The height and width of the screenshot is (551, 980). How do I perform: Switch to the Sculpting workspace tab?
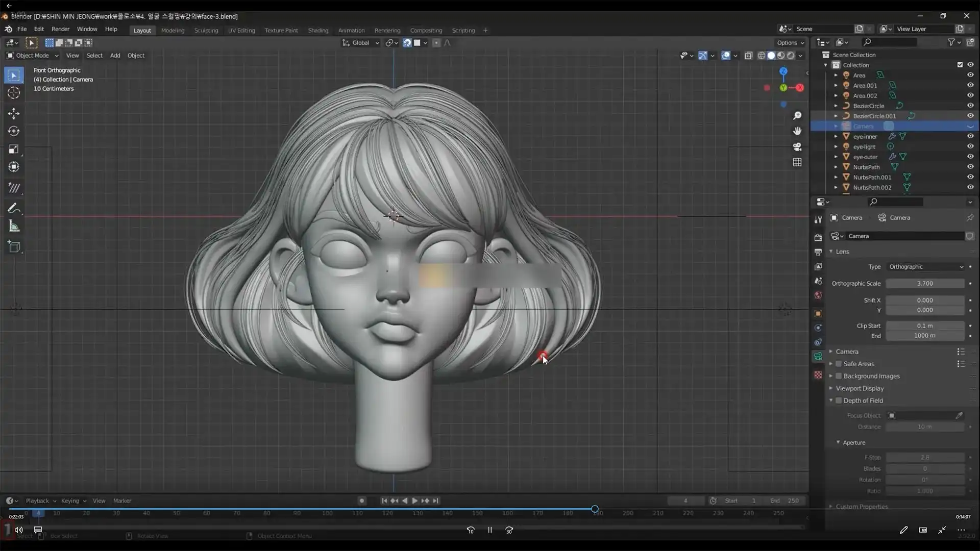pyautogui.click(x=206, y=30)
